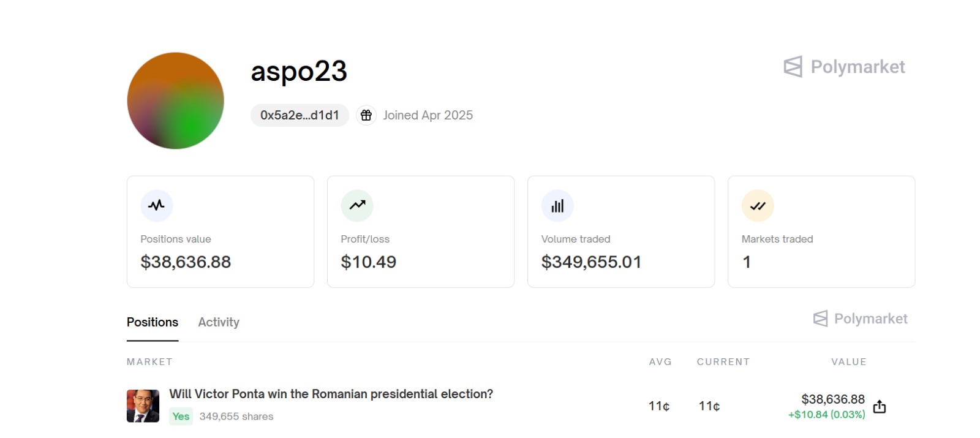Copy the 0x5a2e...d1d1 wallet address
980x438 pixels.
click(x=300, y=115)
